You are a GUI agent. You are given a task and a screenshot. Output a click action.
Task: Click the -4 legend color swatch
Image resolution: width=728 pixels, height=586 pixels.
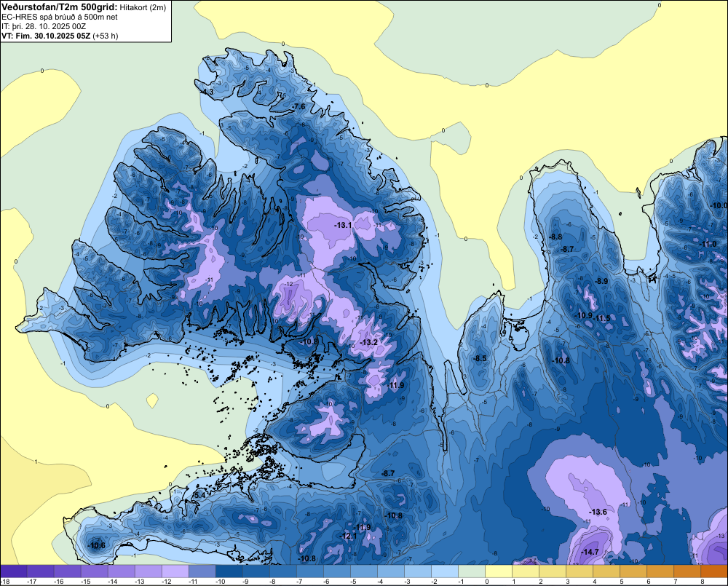point(390,571)
